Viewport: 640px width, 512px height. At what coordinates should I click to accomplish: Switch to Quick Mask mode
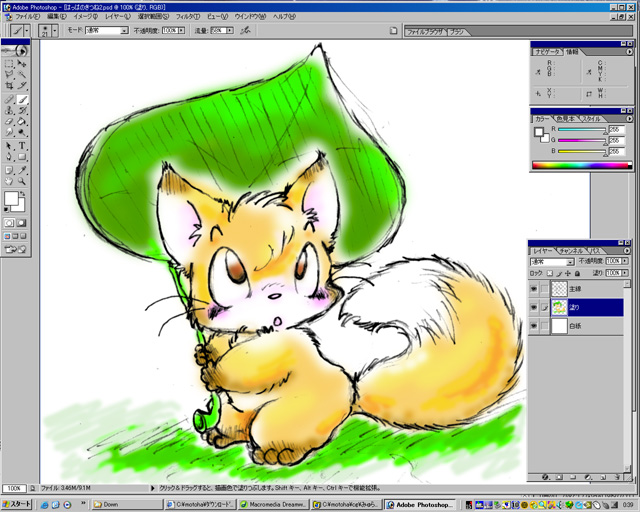point(22,223)
